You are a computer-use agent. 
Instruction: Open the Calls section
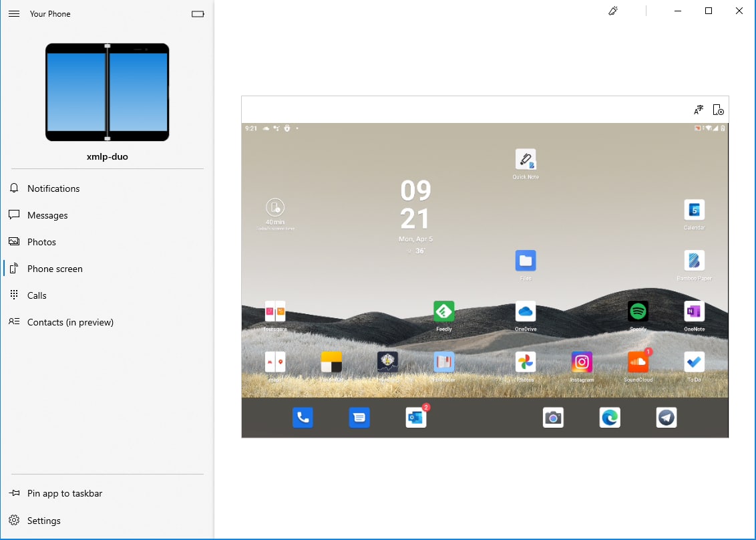tap(107, 295)
